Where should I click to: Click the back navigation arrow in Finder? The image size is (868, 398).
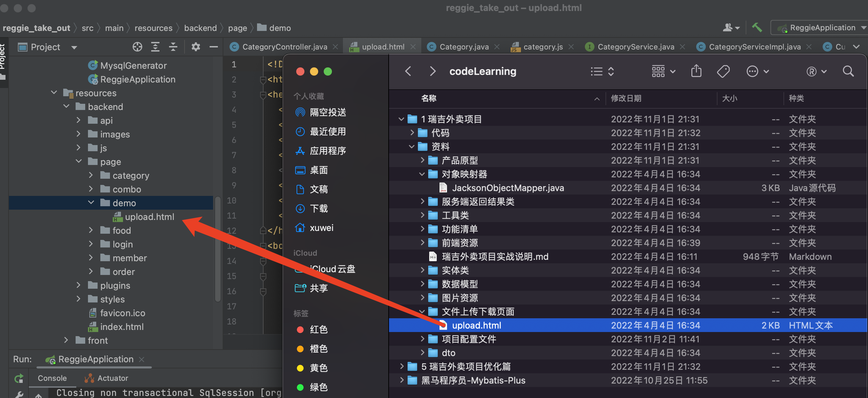tap(408, 71)
